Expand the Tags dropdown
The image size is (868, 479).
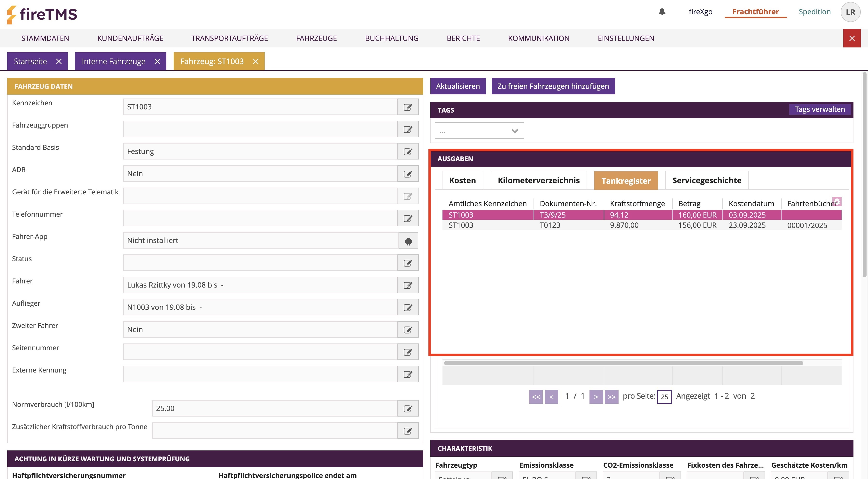tap(479, 131)
